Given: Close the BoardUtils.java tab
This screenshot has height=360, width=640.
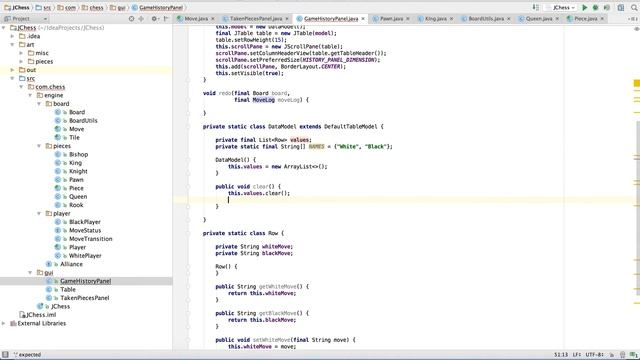Looking at the screenshot, I should 508,19.
